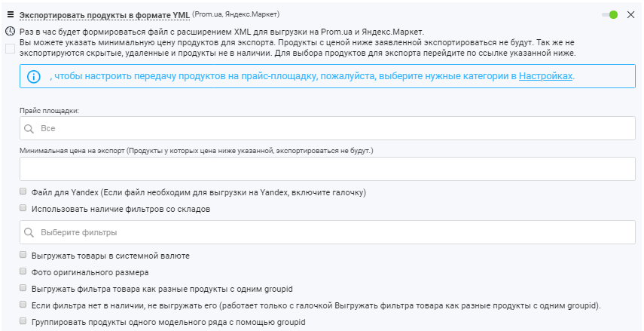This screenshot has width=644, height=331.
Task: Click the Раз в час будет формироваться description
Action: pos(221,32)
